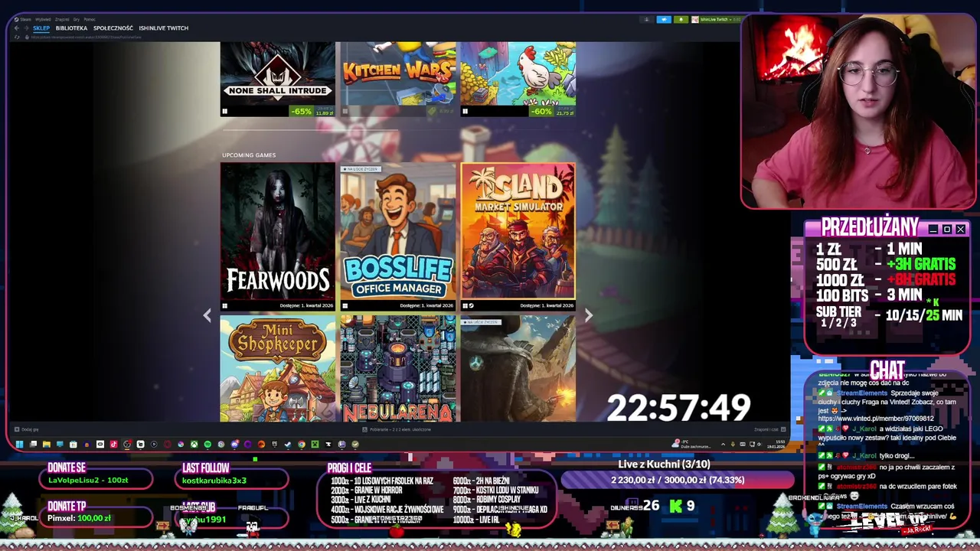This screenshot has width=980, height=551.
Task: Show next upcoming games with right carousel arrow
Action: [588, 315]
